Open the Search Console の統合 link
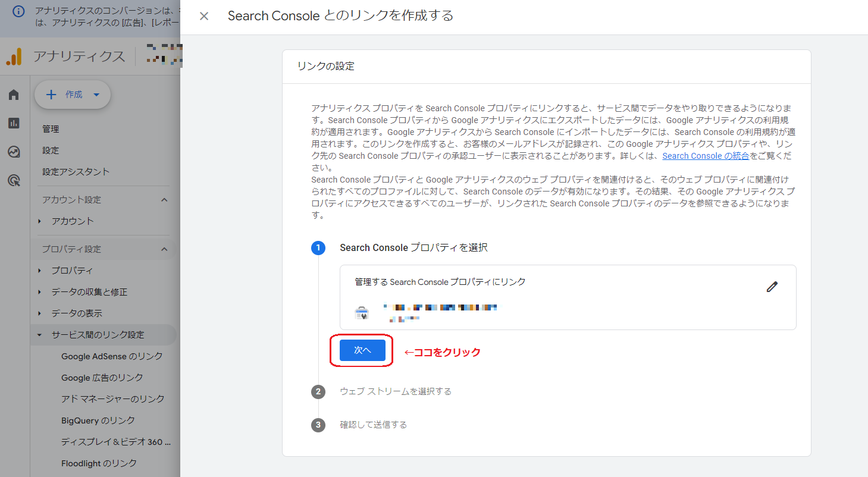Image resolution: width=868 pixels, height=477 pixels. tap(706, 156)
